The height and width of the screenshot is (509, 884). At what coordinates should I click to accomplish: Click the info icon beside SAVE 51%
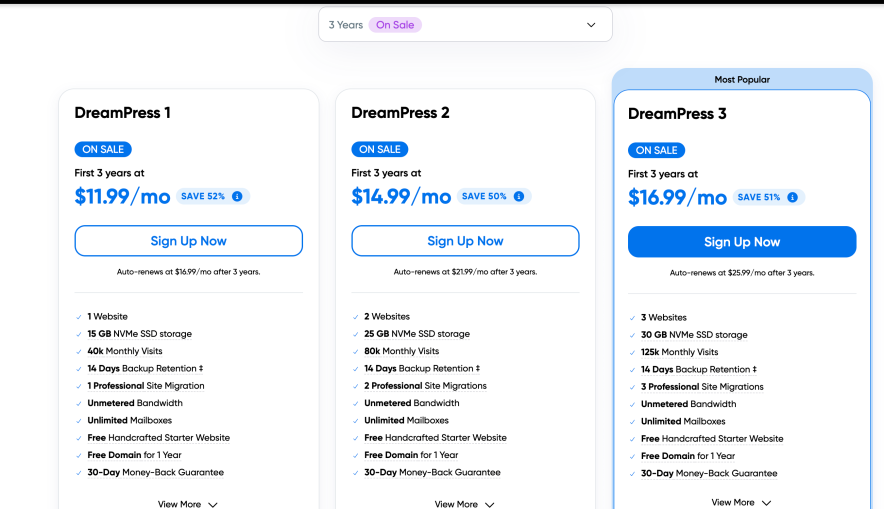793,197
